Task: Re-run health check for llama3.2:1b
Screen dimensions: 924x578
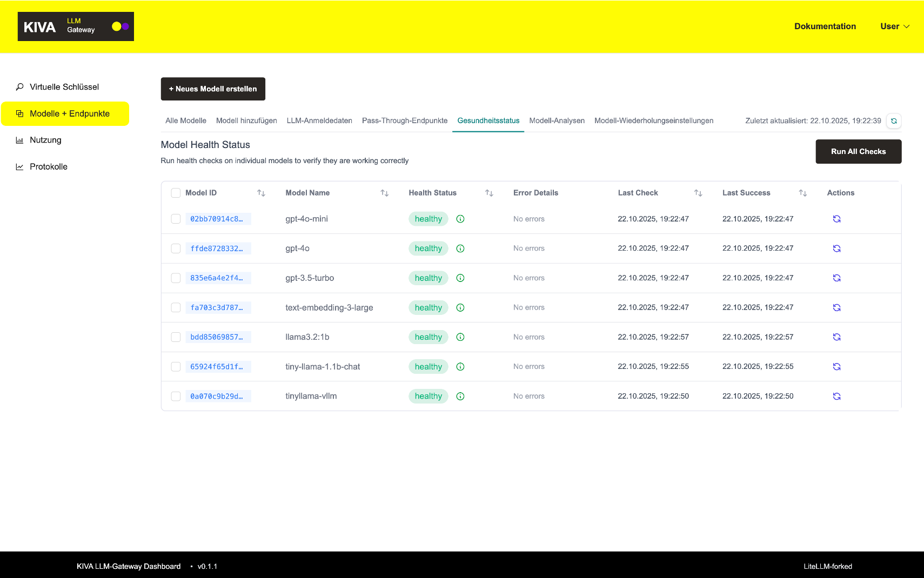Action: click(836, 337)
